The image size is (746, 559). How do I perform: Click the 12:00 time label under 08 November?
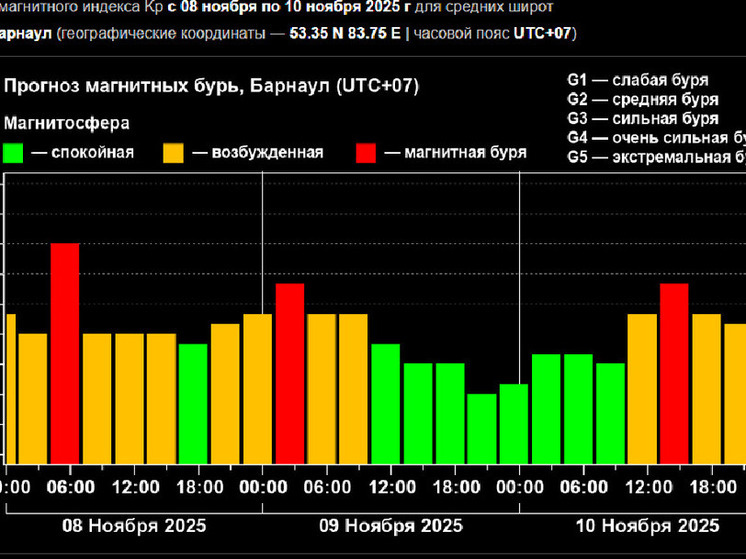(x=134, y=488)
